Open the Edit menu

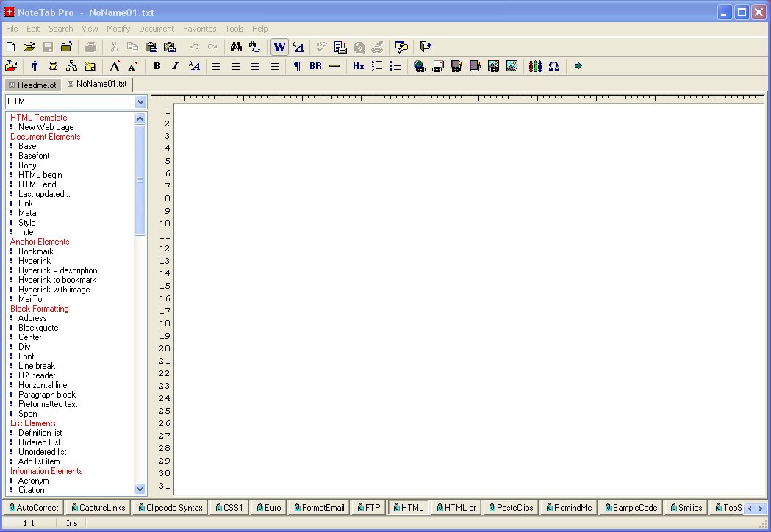tap(33, 29)
